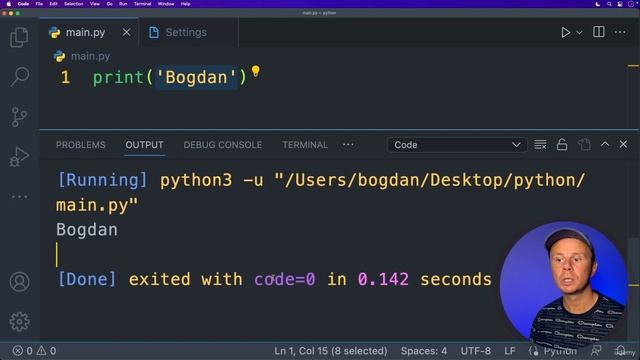Image resolution: width=640 pixels, height=360 pixels.
Task: Open Spotlight search in macOS menu bar
Action: click(609, 4)
